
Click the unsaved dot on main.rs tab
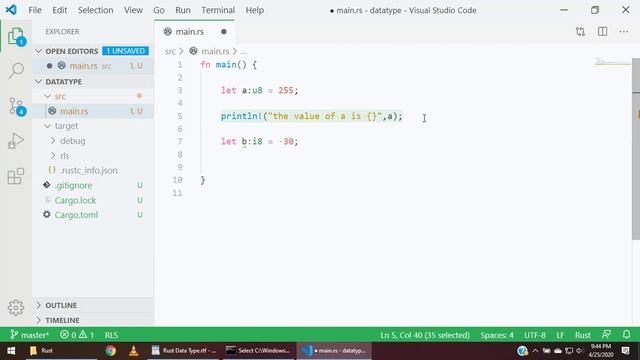pos(224,31)
